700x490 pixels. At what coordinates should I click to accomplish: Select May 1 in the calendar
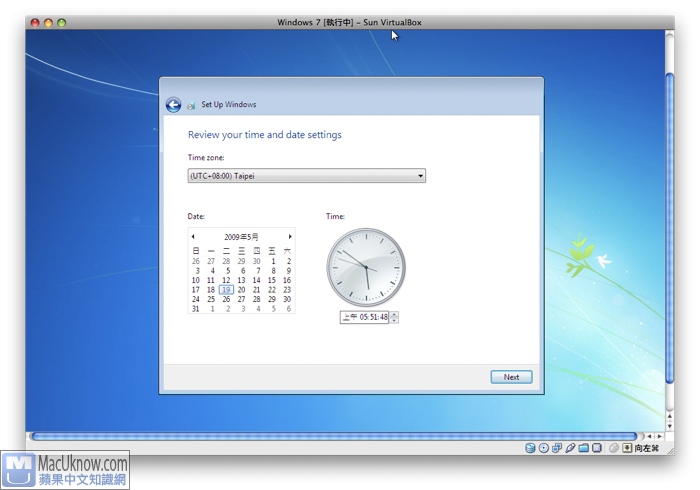[273, 262]
